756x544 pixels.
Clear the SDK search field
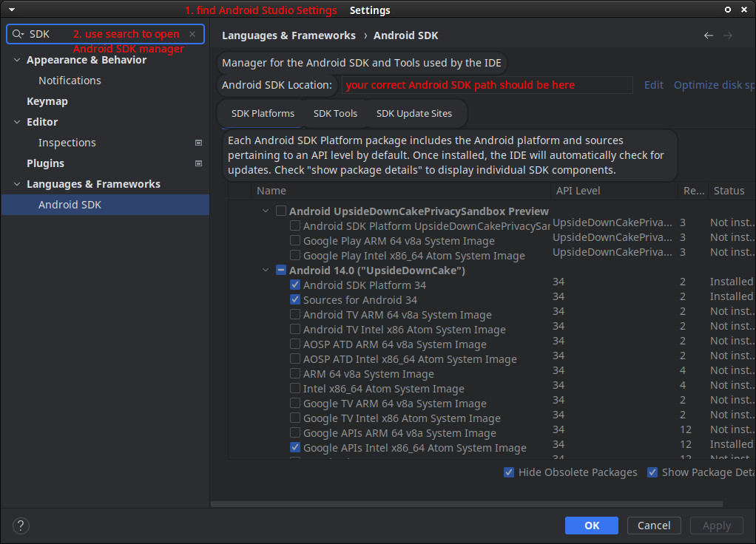(192, 34)
